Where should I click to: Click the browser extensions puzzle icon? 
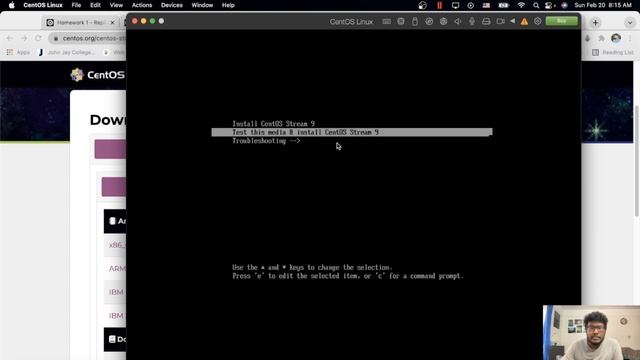(x=601, y=38)
